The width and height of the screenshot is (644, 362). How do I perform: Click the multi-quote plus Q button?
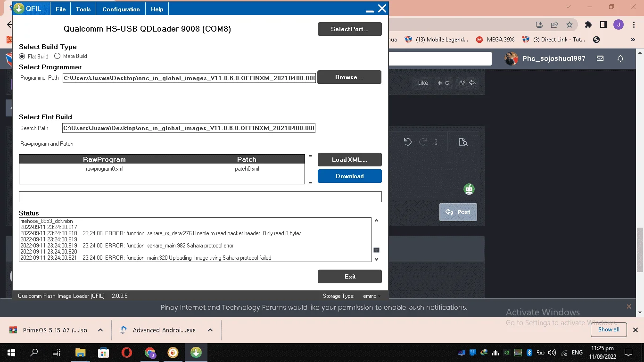444,83
